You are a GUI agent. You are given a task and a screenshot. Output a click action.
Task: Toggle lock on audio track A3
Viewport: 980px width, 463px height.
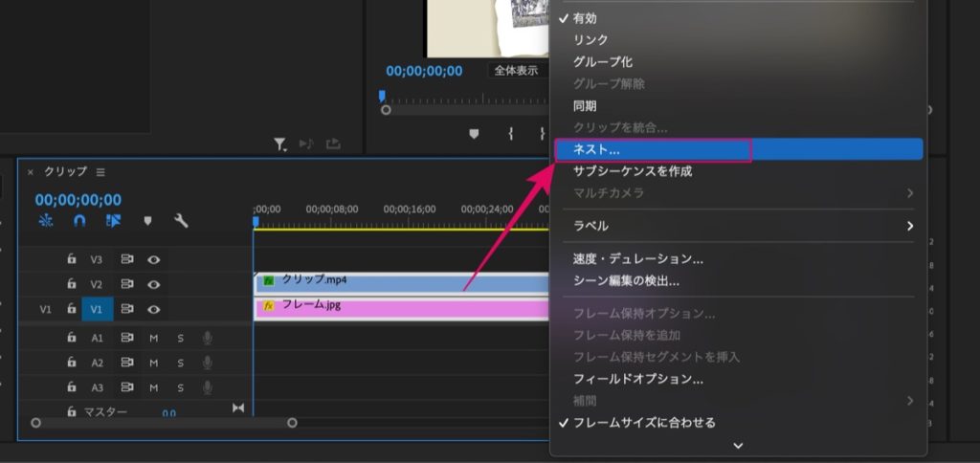click(72, 387)
